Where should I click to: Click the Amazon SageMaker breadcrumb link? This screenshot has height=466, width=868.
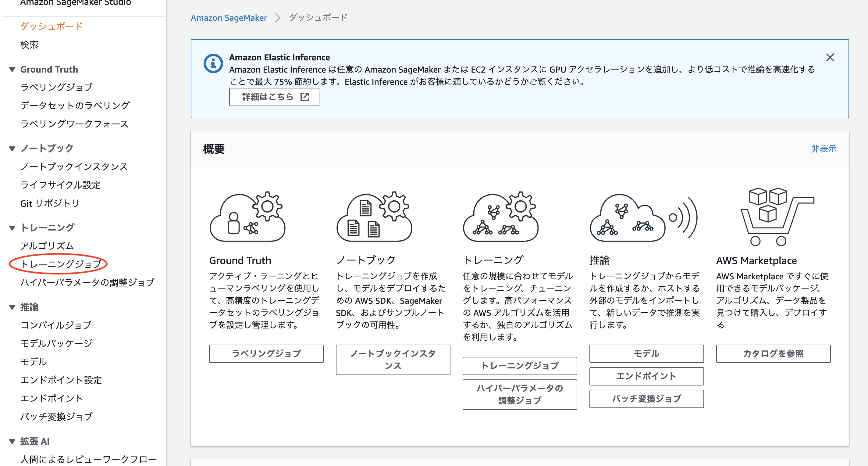229,17
